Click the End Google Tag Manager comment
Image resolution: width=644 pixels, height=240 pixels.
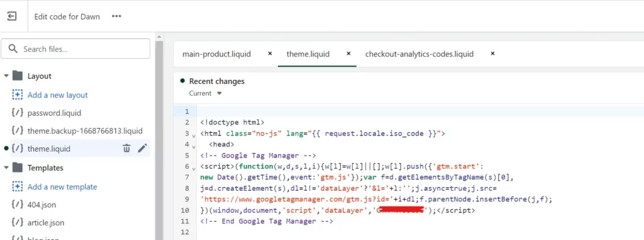click(267, 222)
